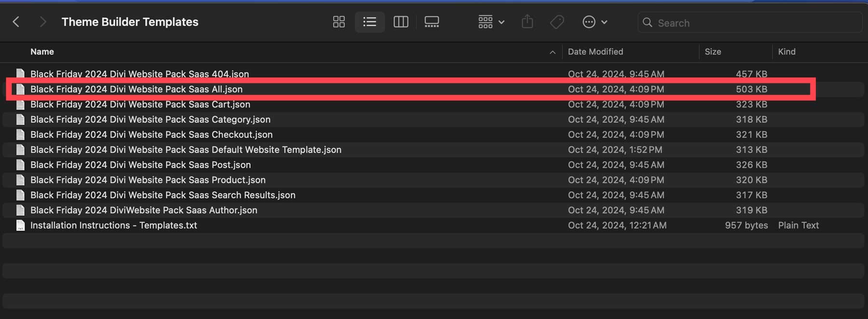This screenshot has height=319, width=868.
Task: Go back using the back arrow
Action: (16, 22)
